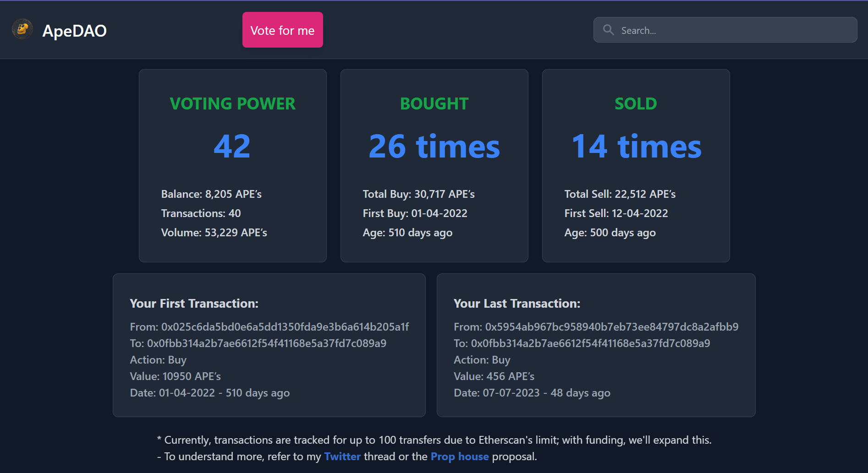Click the voting power value 42
The height and width of the screenshot is (473, 868).
pos(232,147)
